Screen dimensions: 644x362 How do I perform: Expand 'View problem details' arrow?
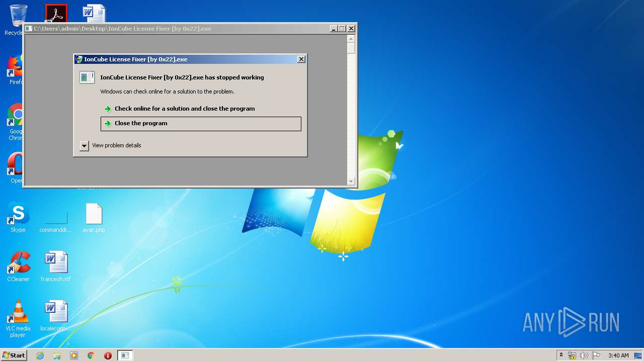84,146
